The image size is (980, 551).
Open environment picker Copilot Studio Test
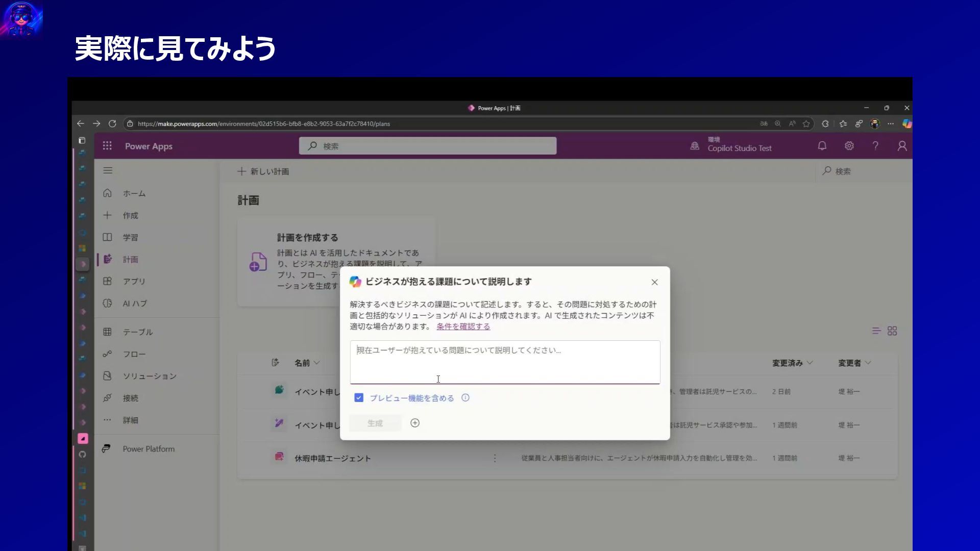click(731, 144)
